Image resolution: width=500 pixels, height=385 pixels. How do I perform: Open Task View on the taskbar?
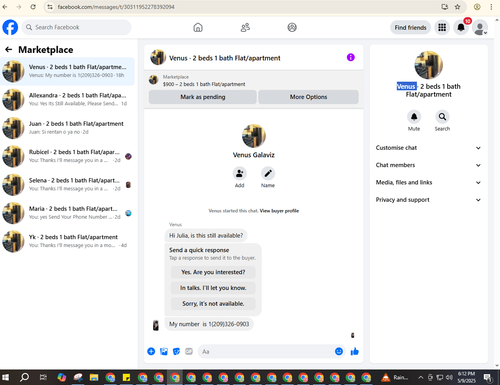coord(43,377)
